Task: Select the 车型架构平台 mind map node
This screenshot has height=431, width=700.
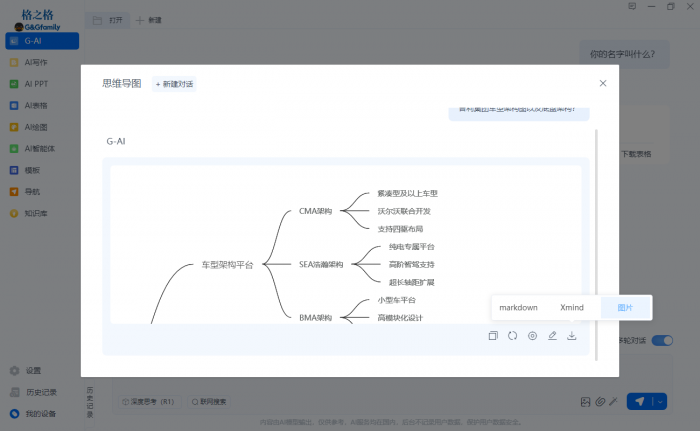Action: click(227, 265)
